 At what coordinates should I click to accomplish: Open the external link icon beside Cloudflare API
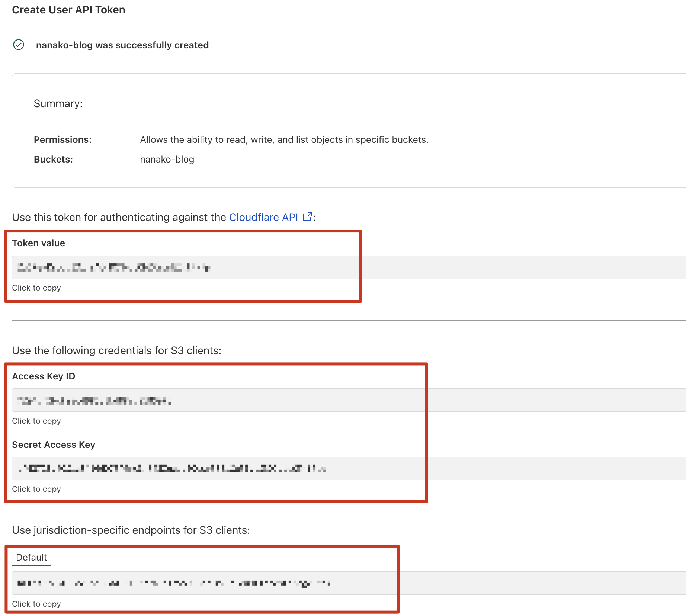(307, 217)
